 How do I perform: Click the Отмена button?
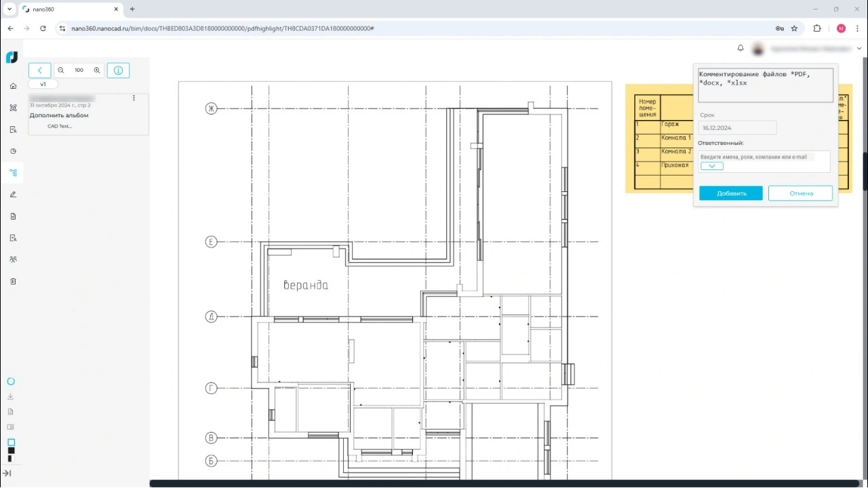click(x=800, y=194)
